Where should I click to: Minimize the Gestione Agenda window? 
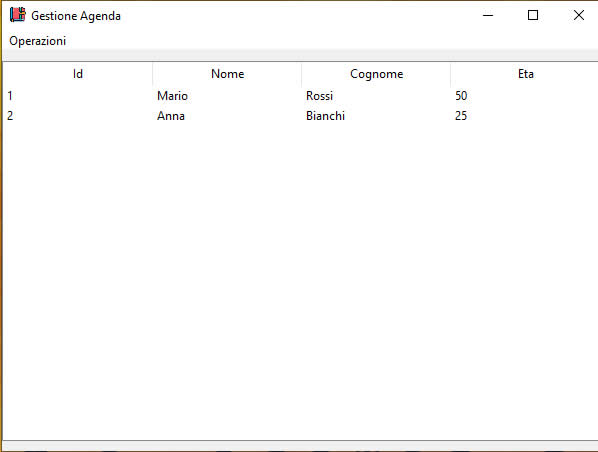pyautogui.click(x=488, y=15)
